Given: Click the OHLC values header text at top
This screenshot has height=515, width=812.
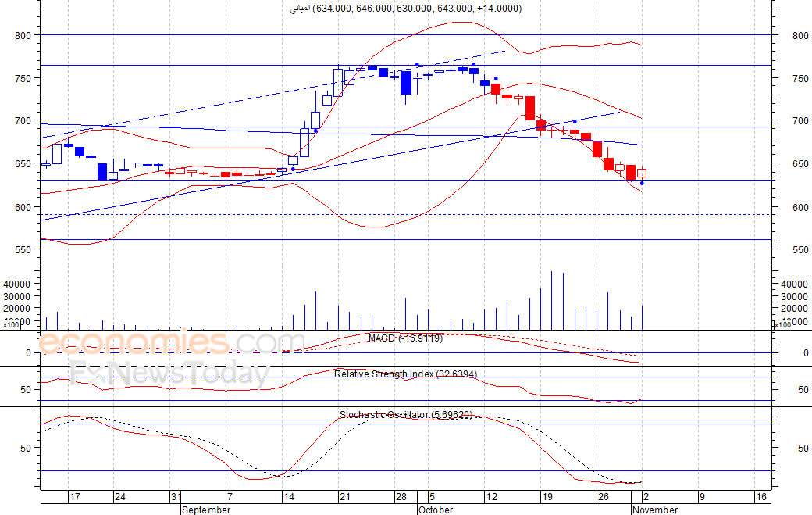Looking at the screenshot, I should (x=406, y=9).
